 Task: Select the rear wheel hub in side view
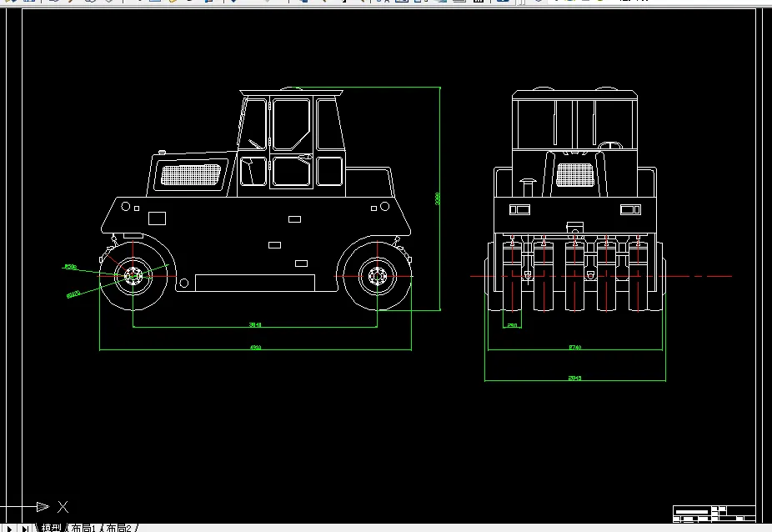[x=378, y=276]
